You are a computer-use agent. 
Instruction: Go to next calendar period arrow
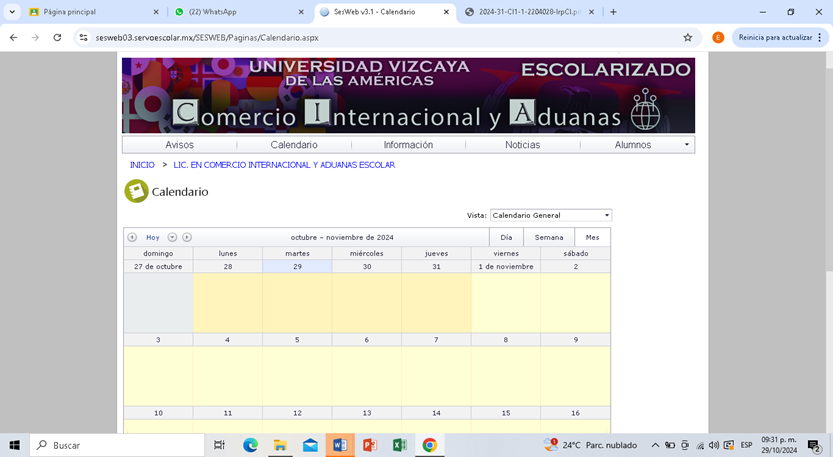187,238
